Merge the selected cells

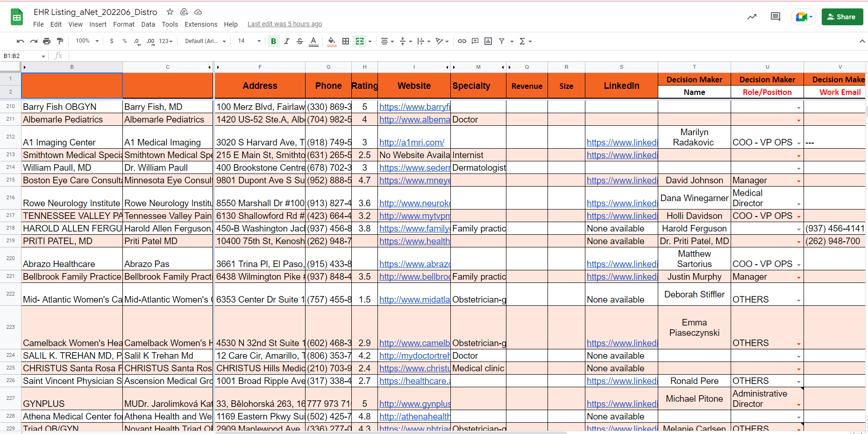tap(359, 41)
